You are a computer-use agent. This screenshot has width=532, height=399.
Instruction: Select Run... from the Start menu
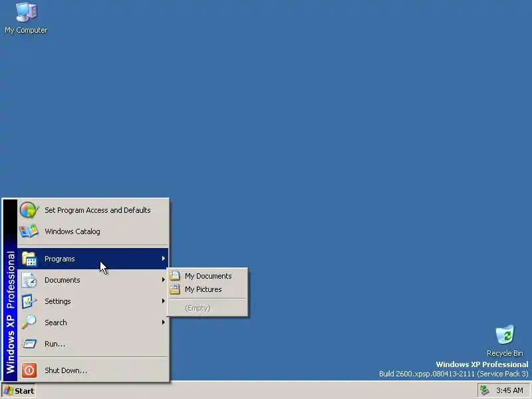[93, 344]
